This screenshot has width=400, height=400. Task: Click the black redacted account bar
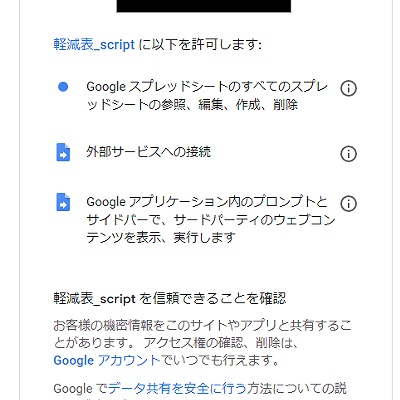204,6
